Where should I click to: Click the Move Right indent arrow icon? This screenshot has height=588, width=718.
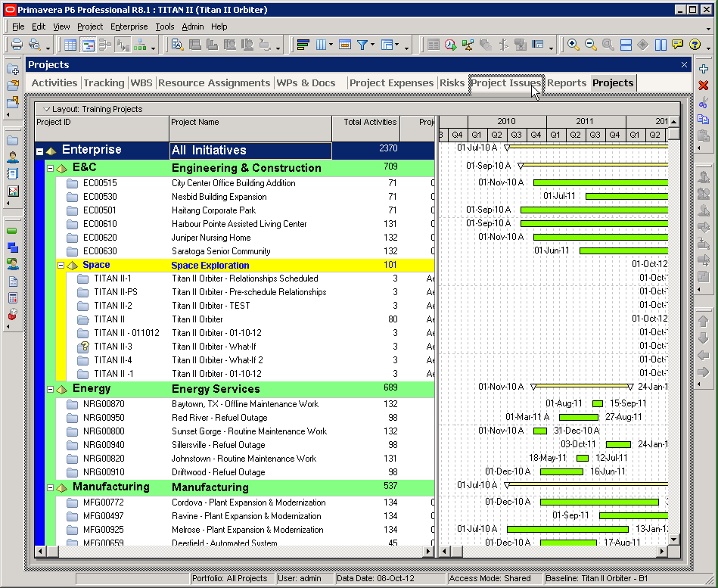pos(704,372)
